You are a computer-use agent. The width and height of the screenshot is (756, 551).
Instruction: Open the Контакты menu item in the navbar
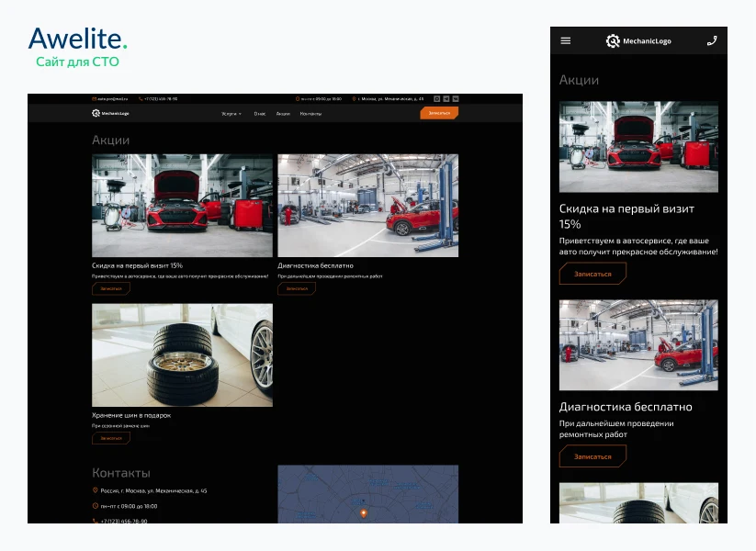[x=310, y=114]
